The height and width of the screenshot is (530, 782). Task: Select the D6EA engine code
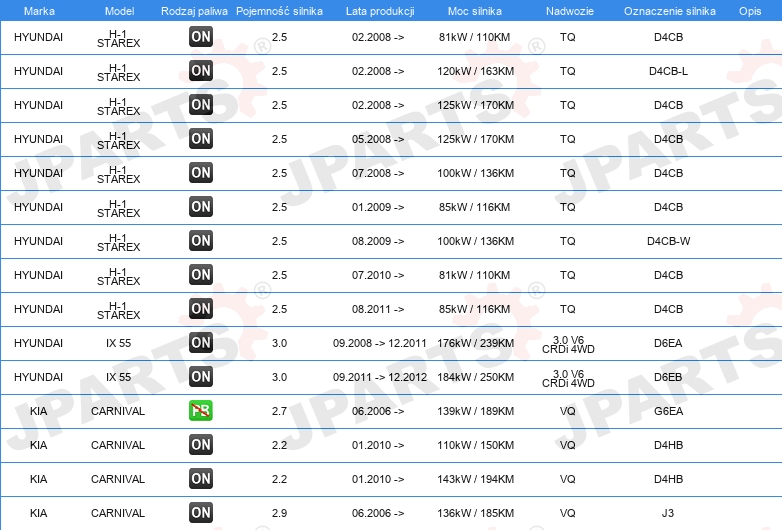[668, 343]
